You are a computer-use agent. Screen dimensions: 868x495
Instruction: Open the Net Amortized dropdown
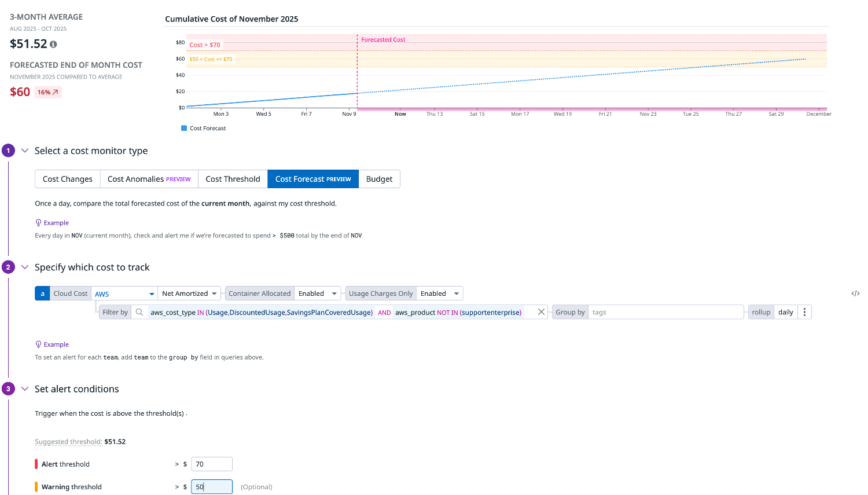(x=189, y=294)
